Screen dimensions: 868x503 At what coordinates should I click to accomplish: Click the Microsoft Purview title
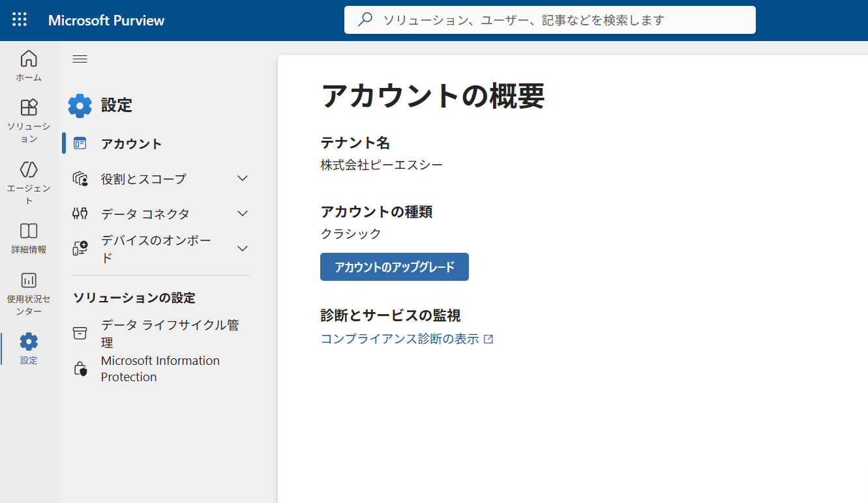[x=106, y=20]
